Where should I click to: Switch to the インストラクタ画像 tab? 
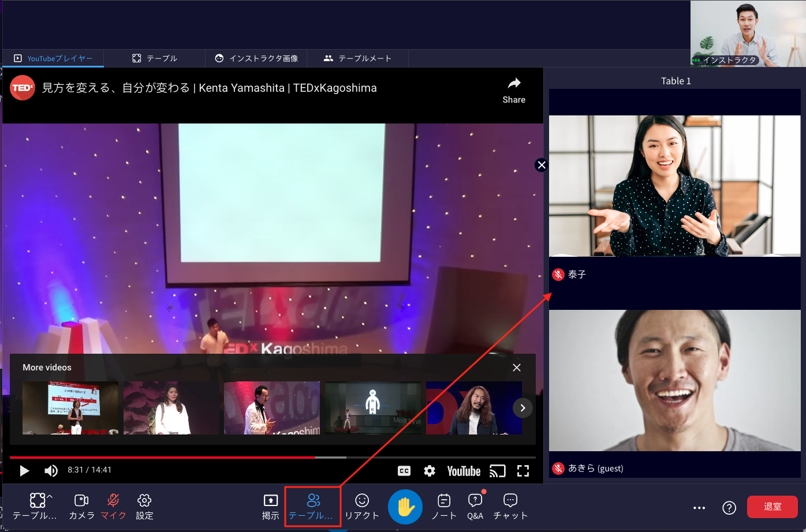(256, 58)
